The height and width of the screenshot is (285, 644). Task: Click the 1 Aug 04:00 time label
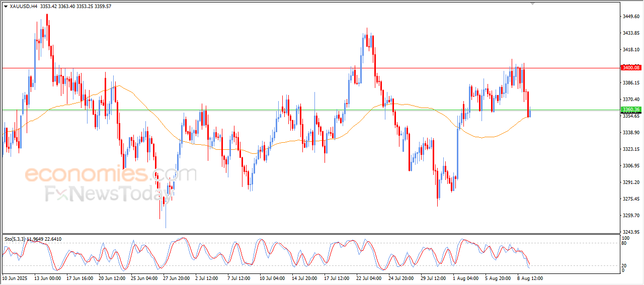click(x=465, y=278)
